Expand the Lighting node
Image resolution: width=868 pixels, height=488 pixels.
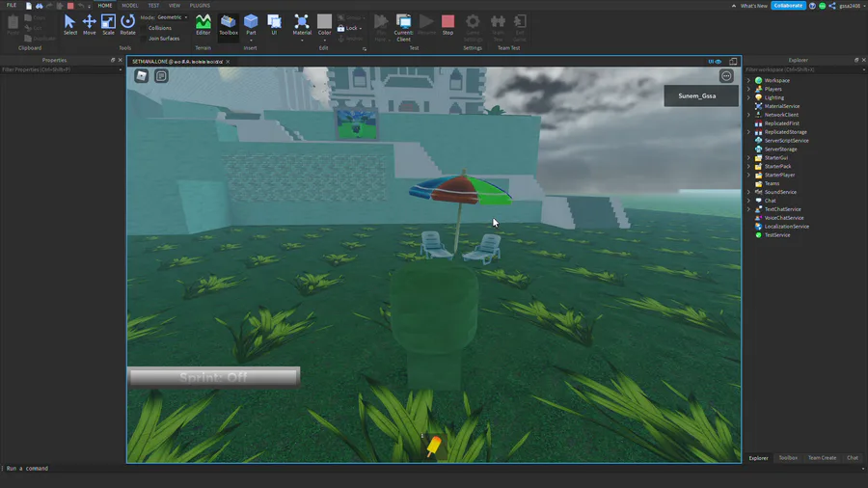click(x=749, y=97)
